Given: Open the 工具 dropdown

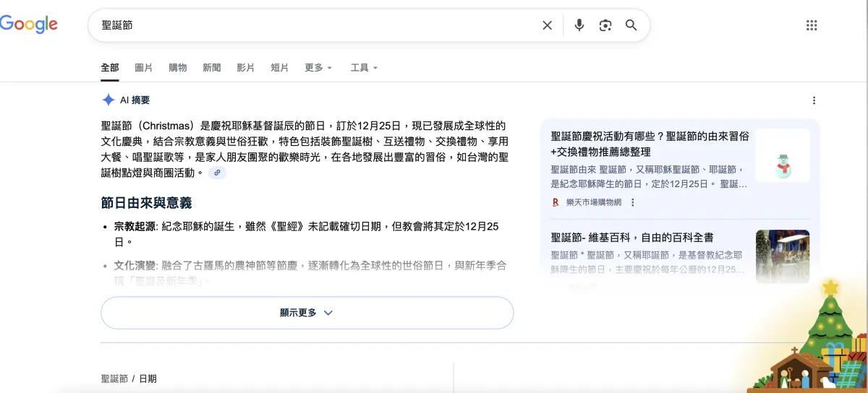Looking at the screenshot, I should click(365, 68).
